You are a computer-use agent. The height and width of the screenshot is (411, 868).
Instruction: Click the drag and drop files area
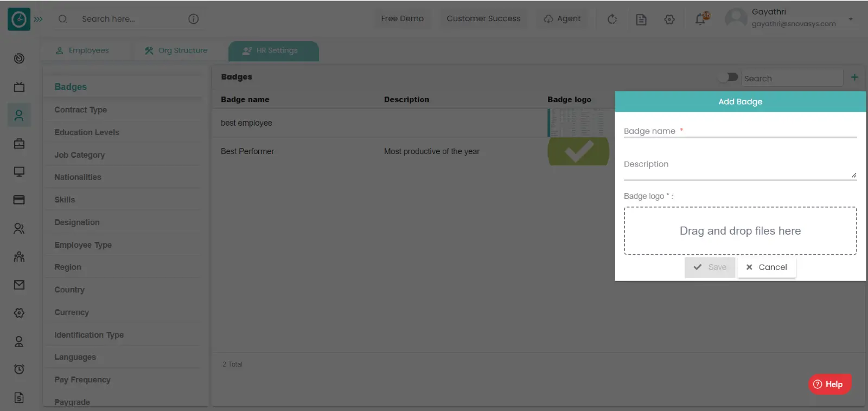pyautogui.click(x=740, y=230)
